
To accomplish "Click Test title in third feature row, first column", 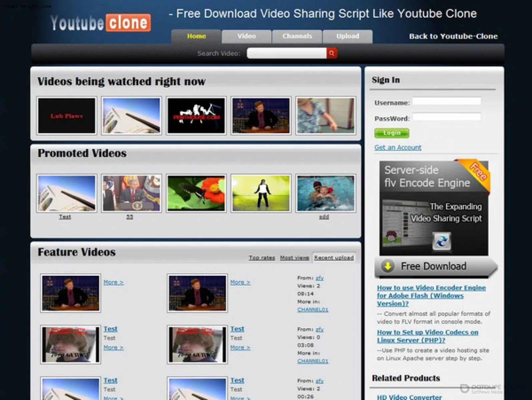I will [110, 380].
